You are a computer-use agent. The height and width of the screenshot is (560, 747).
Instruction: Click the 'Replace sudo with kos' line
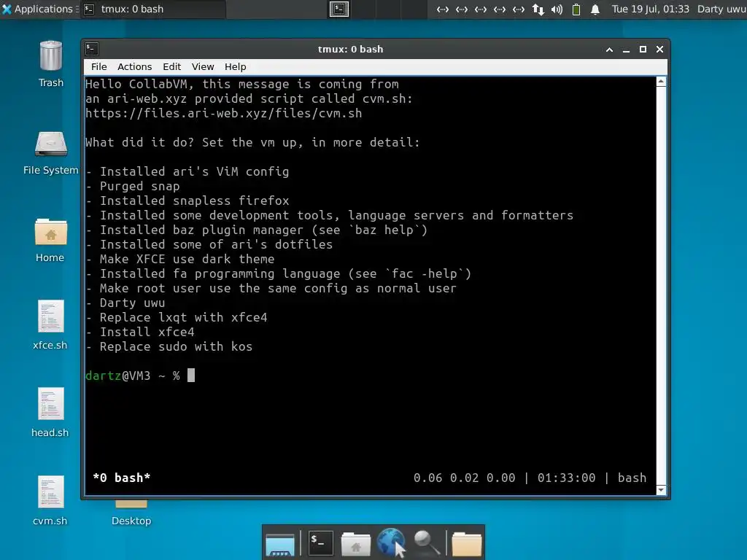169,346
